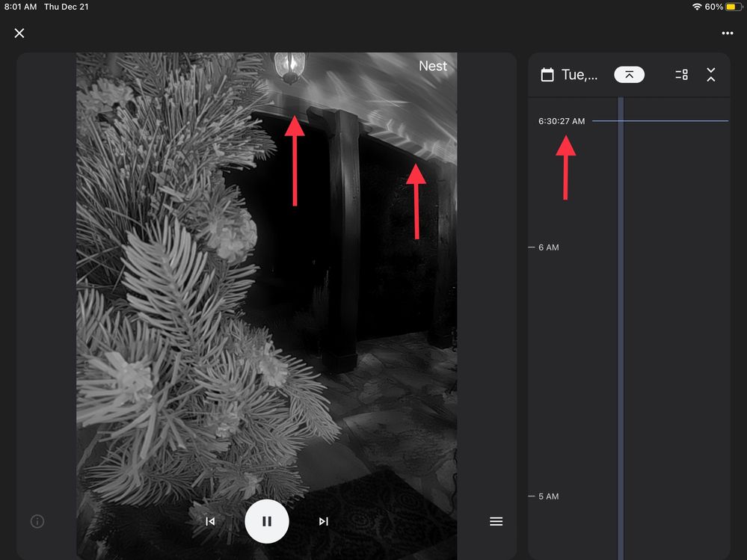Close the camera history view
This screenshot has width=747, height=560.
(x=19, y=33)
